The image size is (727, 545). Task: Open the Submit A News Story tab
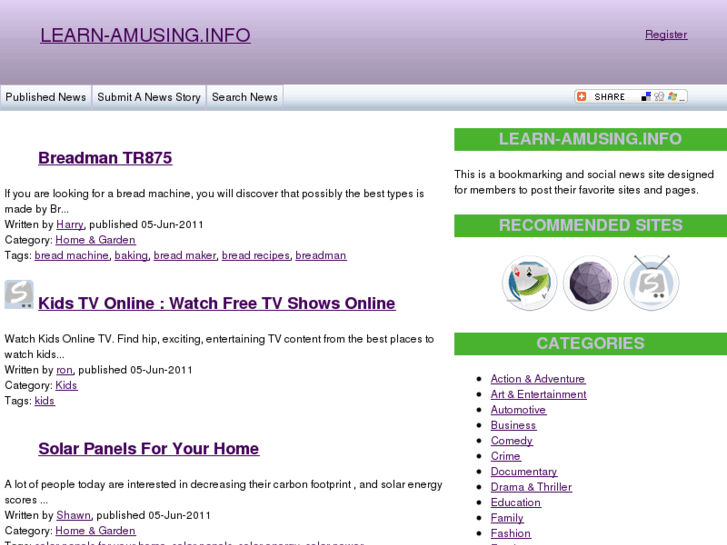(x=149, y=97)
